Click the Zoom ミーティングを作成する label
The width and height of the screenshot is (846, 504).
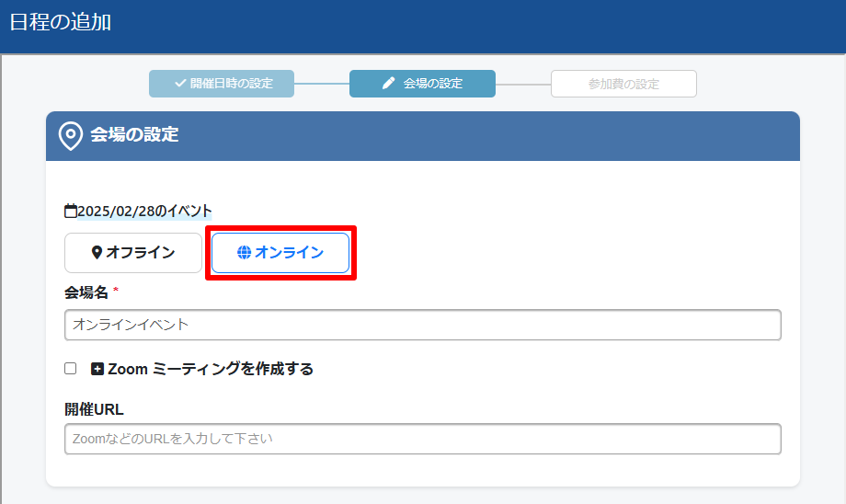tap(211, 369)
